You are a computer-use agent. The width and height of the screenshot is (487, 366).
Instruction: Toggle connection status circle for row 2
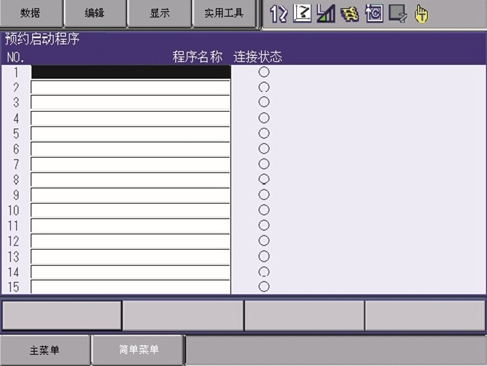pyautogui.click(x=264, y=87)
